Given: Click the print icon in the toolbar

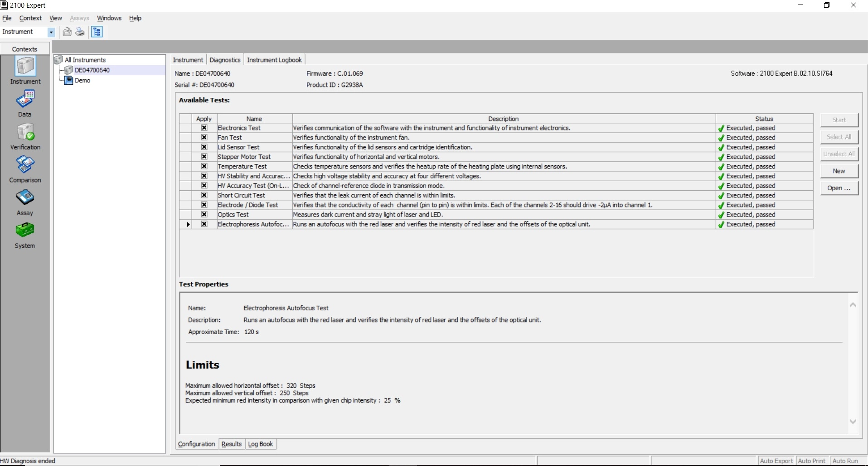Looking at the screenshot, I should 80,32.
